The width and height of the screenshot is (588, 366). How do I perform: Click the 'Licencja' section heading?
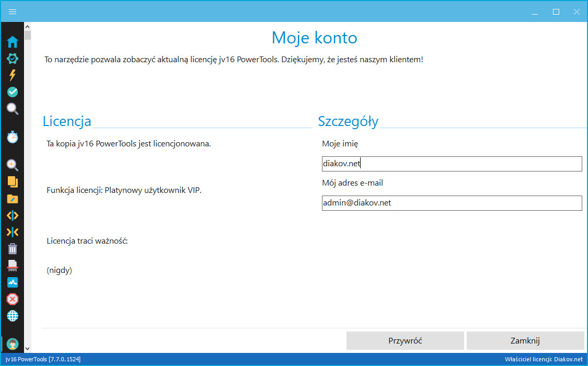pyautogui.click(x=67, y=121)
